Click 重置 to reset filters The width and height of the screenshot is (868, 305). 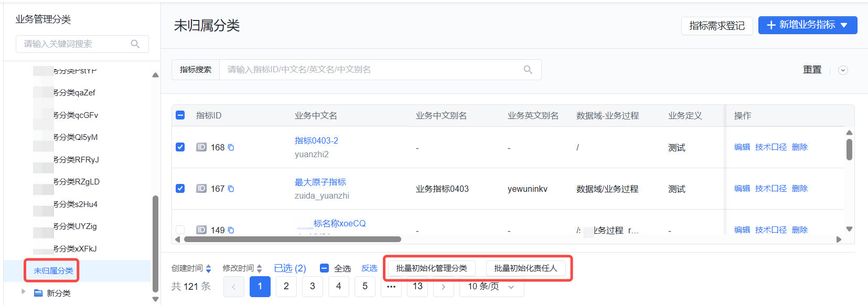point(812,70)
